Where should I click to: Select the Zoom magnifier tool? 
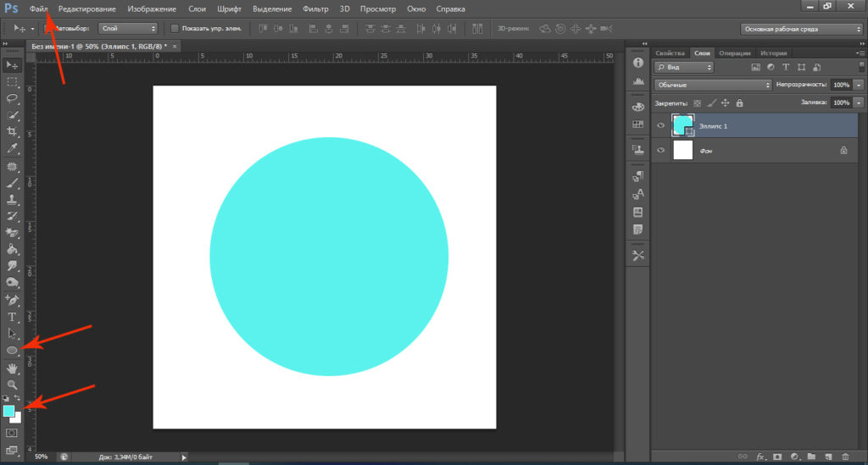[x=12, y=385]
